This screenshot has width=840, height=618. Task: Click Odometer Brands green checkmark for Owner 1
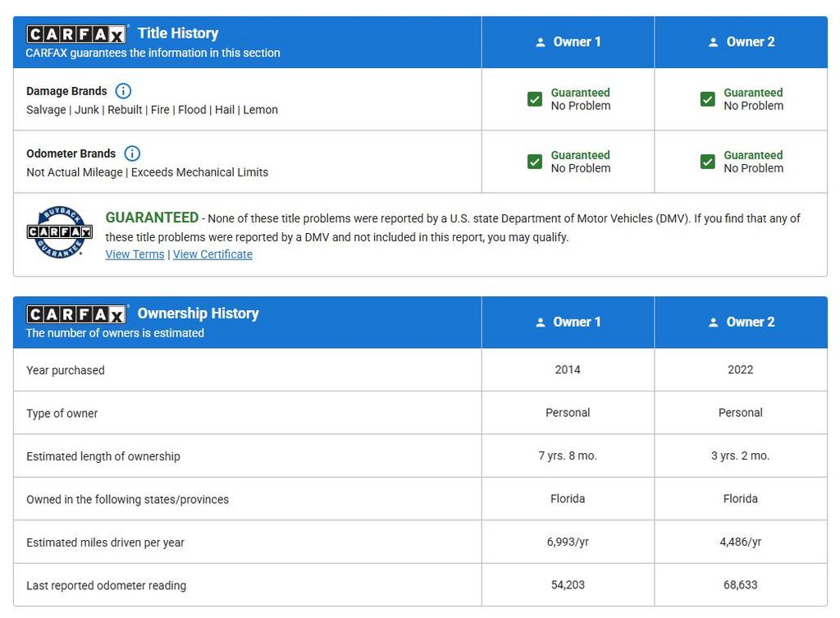(535, 162)
